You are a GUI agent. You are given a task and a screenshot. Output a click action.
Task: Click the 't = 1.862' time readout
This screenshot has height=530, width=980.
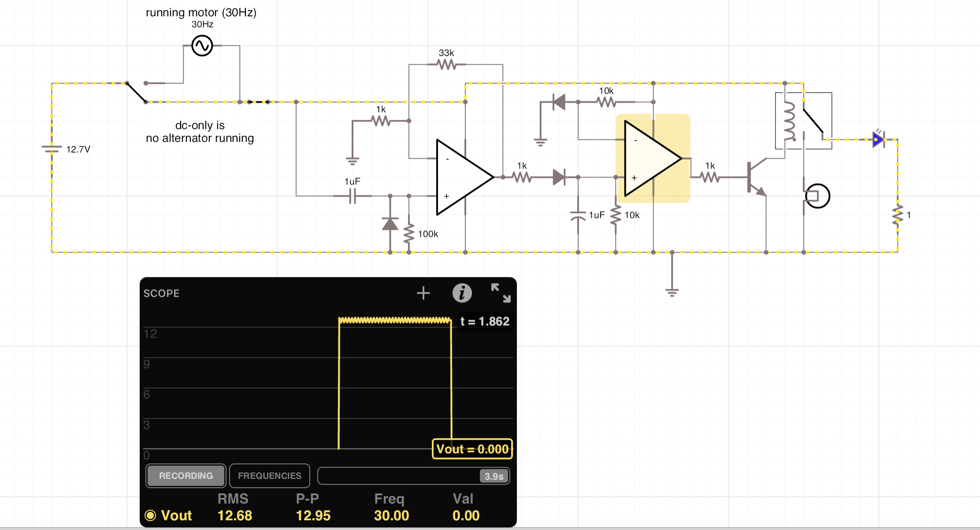point(485,321)
